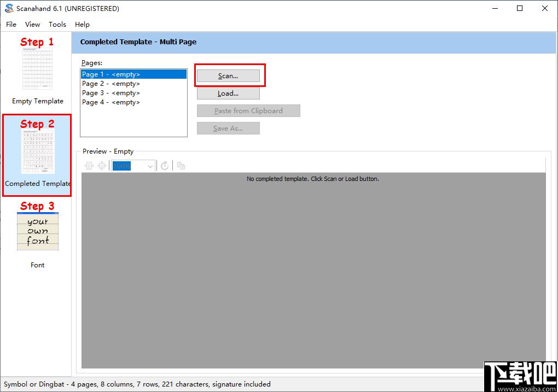The width and height of the screenshot is (558, 392).
Task: Click Paste from Clipboard button
Action: [x=248, y=110]
